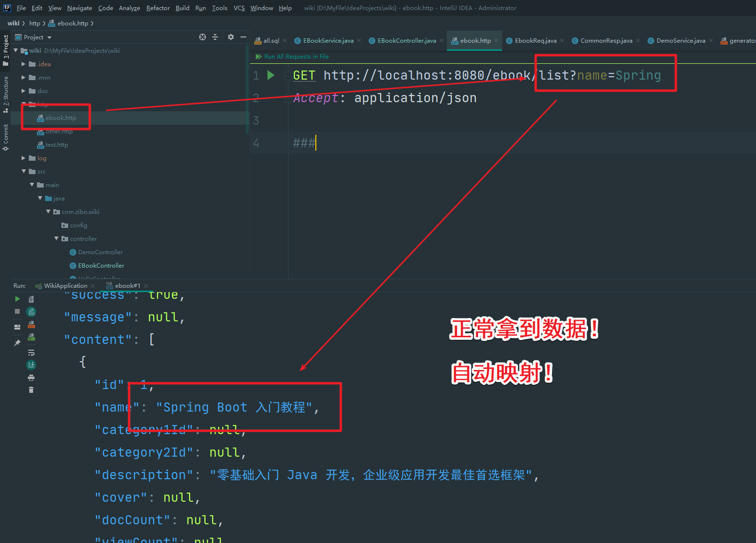Toggle soft-wrap in Run output
Image resolution: width=756 pixels, height=543 pixels.
tap(31, 353)
